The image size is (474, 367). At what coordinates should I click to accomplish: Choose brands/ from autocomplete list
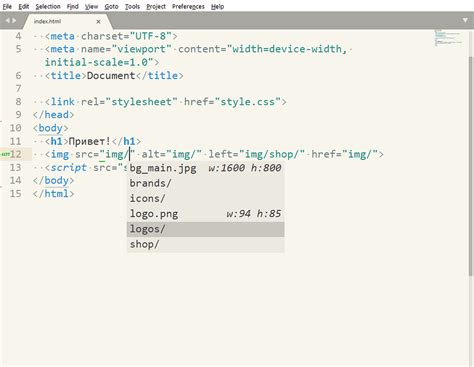click(205, 183)
